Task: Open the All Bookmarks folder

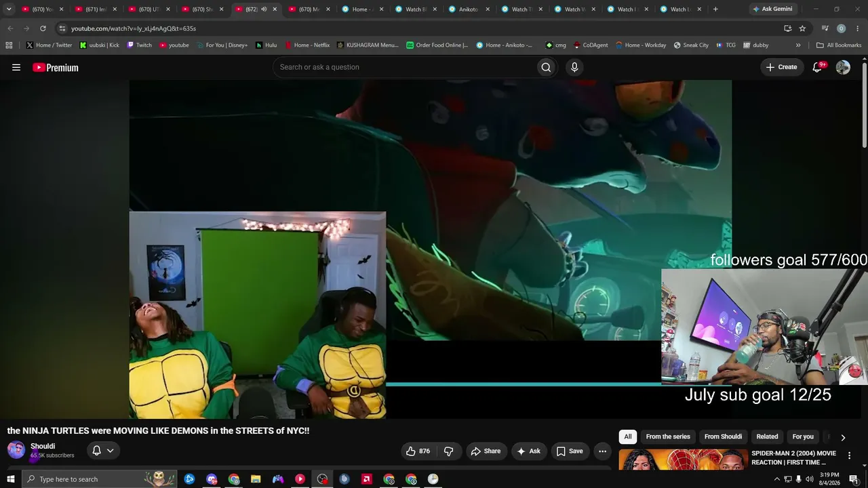Action: [839, 45]
